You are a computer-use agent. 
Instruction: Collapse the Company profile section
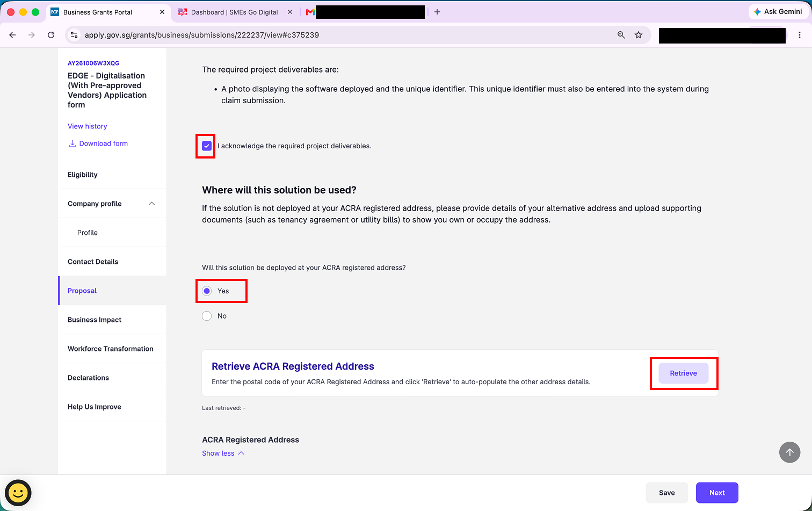tap(151, 204)
